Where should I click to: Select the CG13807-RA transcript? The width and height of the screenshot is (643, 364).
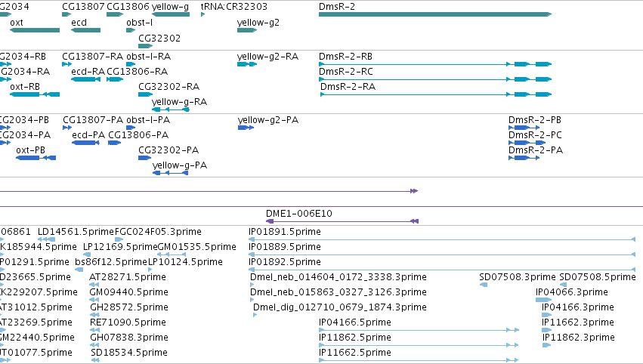click(66, 64)
